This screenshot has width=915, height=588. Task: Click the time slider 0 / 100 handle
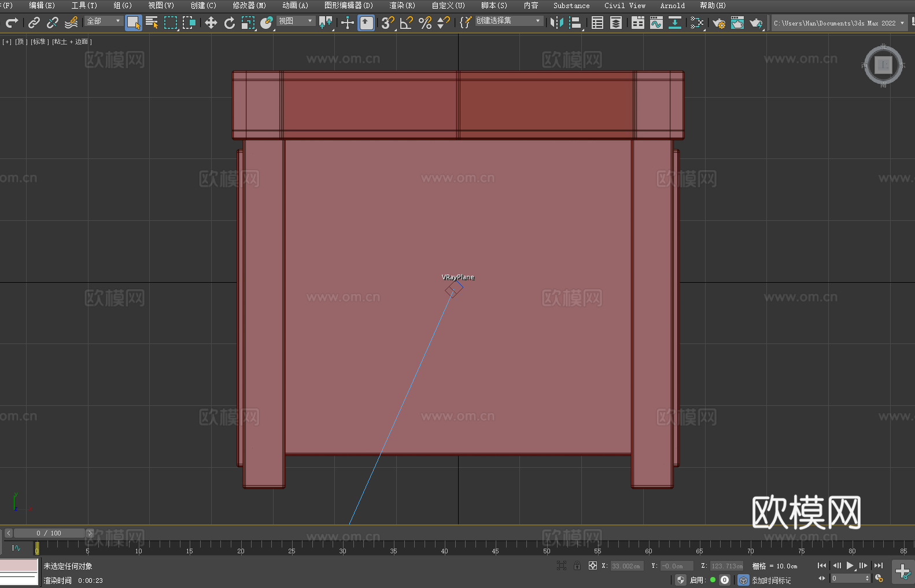tap(49, 533)
